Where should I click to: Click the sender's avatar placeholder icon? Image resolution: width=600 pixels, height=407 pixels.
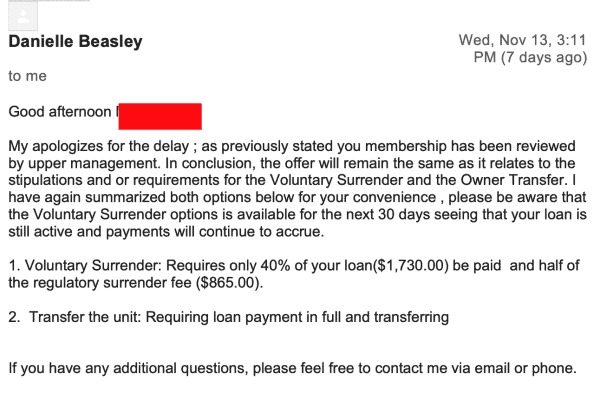[x=23, y=15]
